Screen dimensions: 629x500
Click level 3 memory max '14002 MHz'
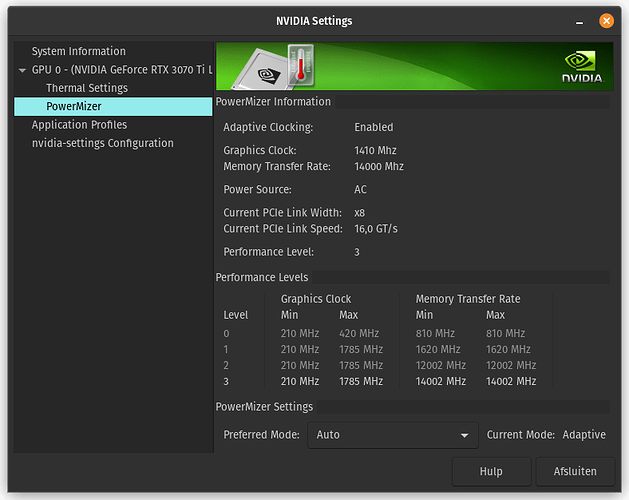pos(511,381)
